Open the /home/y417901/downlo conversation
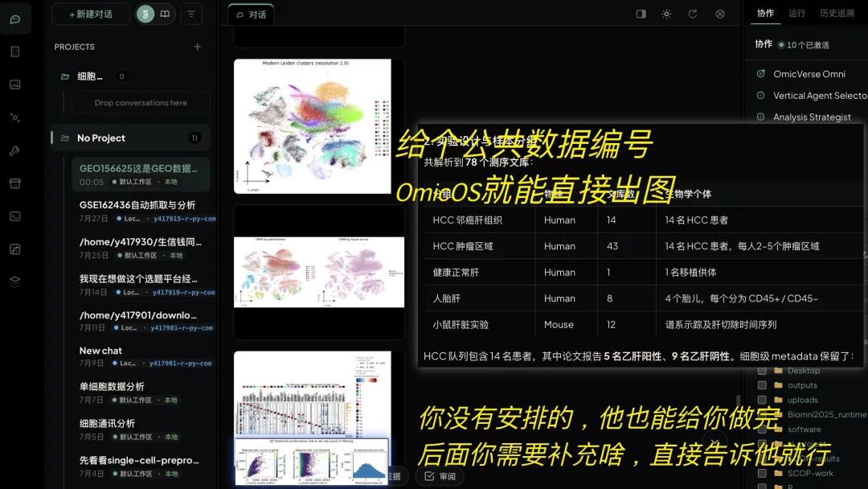Viewport: 868px width, 489px height. [x=141, y=321]
